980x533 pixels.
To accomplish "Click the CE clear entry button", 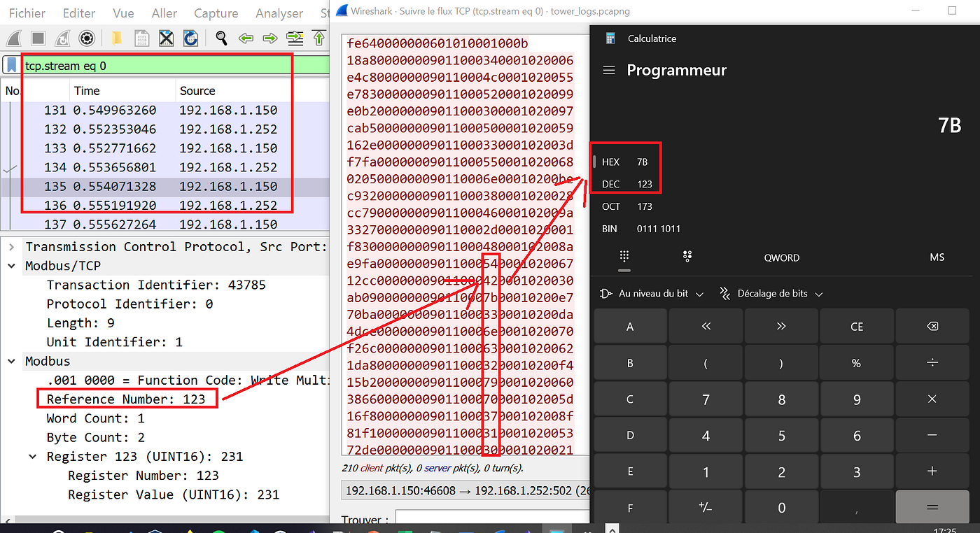I will coord(857,327).
